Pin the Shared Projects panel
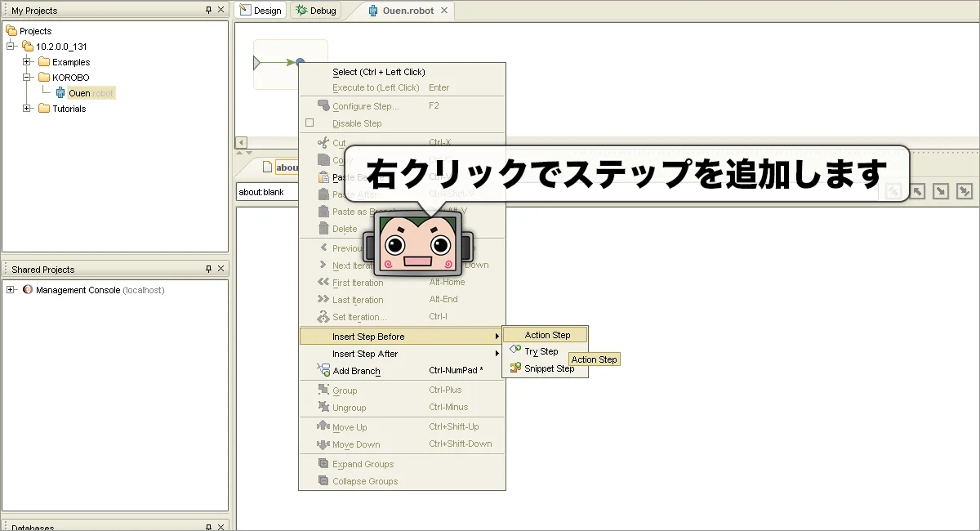The width and height of the screenshot is (980, 531). [208, 269]
